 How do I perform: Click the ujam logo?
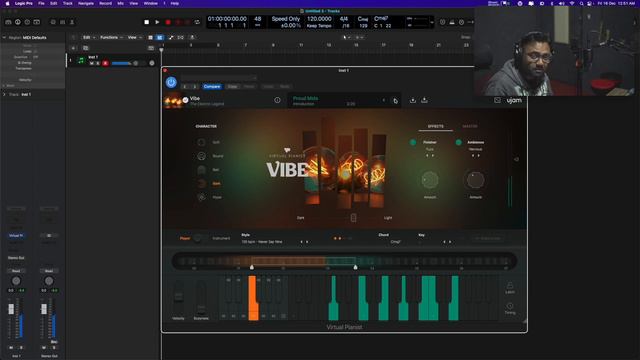tap(514, 100)
